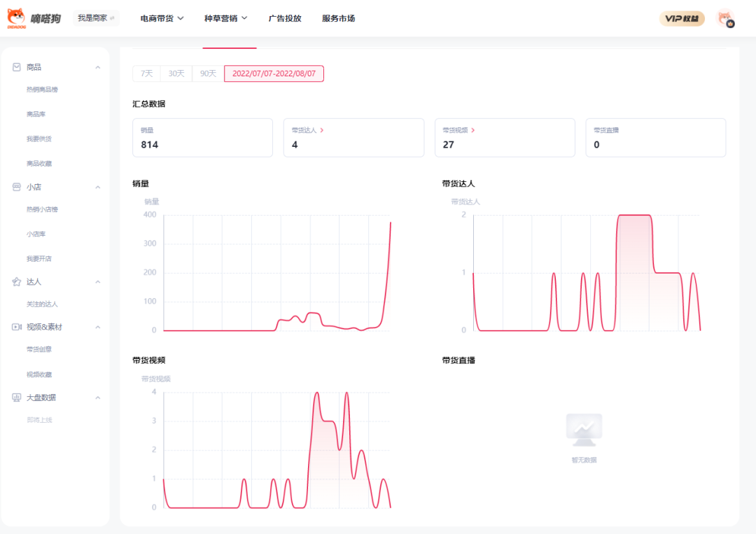
Task: Click the 嘀嗒狗 fox logo
Action: coord(16,18)
